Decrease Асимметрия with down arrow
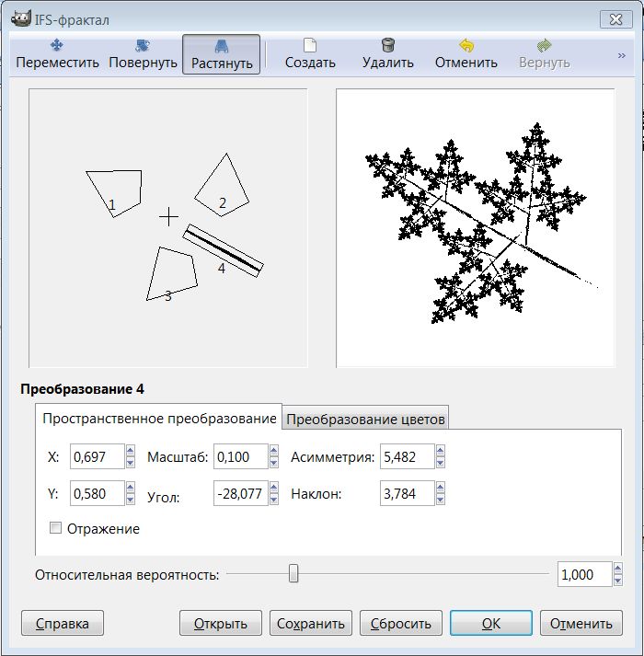 [440, 462]
